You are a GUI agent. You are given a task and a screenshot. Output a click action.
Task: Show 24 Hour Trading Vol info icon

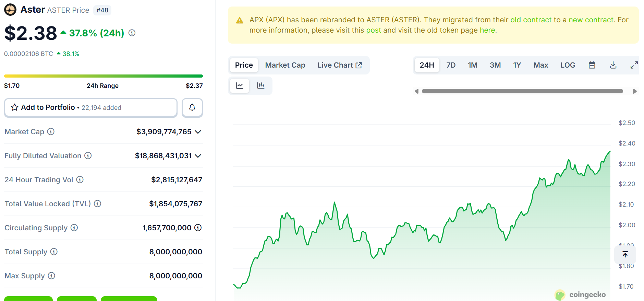pos(80,180)
